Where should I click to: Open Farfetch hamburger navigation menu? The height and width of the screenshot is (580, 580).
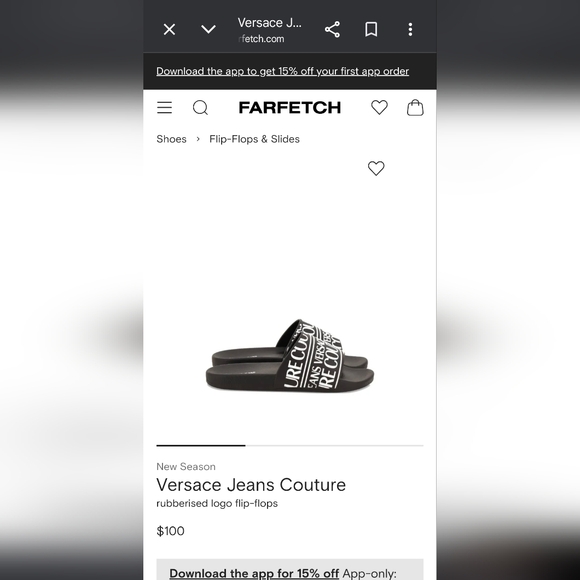(164, 108)
